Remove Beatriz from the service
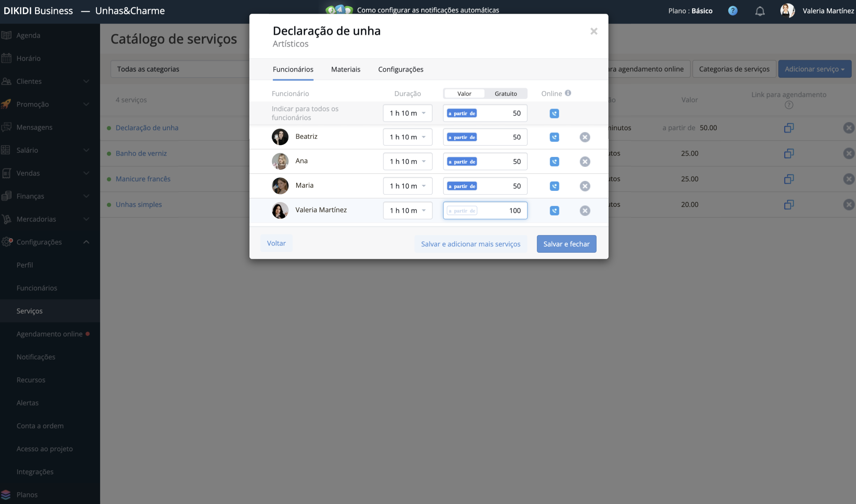The width and height of the screenshot is (856, 504). 585,137
